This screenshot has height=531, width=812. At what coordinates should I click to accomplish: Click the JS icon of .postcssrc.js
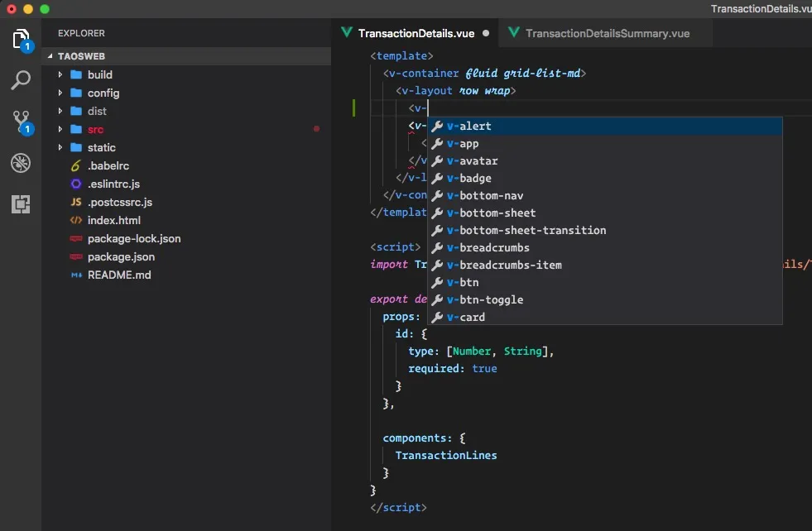coord(76,202)
